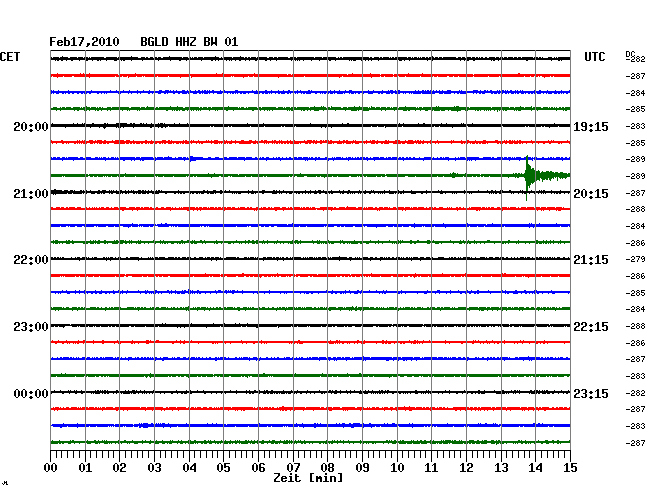This screenshot has height=494, width=650.
Task: Select the 20:00 CET time label
Action: [x=31, y=127]
